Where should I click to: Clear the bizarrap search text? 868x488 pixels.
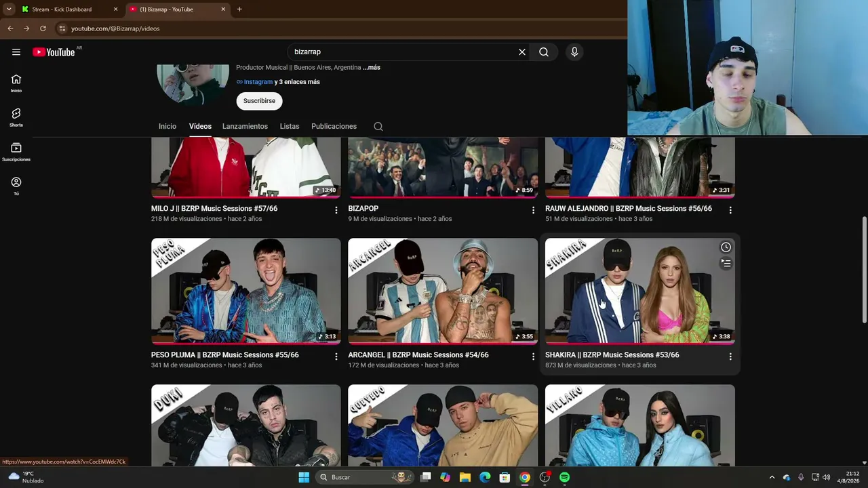pos(522,52)
